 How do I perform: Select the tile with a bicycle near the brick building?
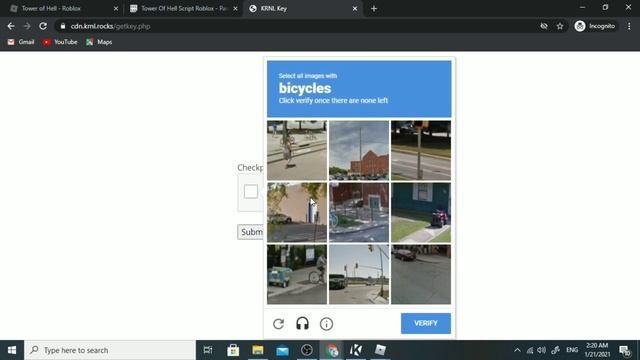[359, 212]
